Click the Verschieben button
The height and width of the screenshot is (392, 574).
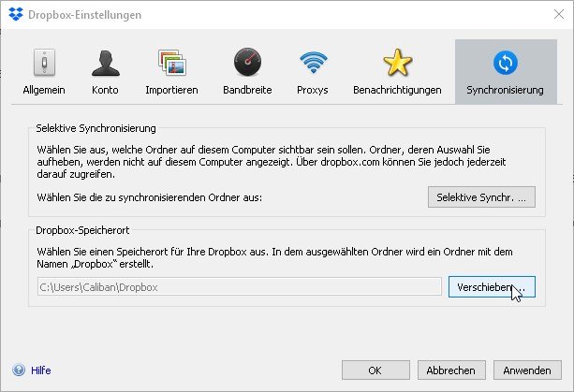tap(492, 287)
